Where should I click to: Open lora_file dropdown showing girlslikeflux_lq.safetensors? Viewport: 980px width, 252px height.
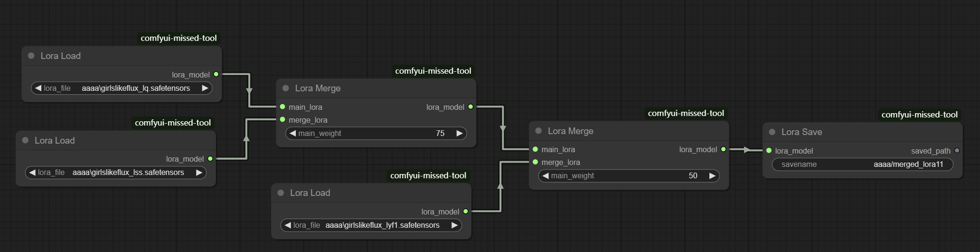(122, 88)
